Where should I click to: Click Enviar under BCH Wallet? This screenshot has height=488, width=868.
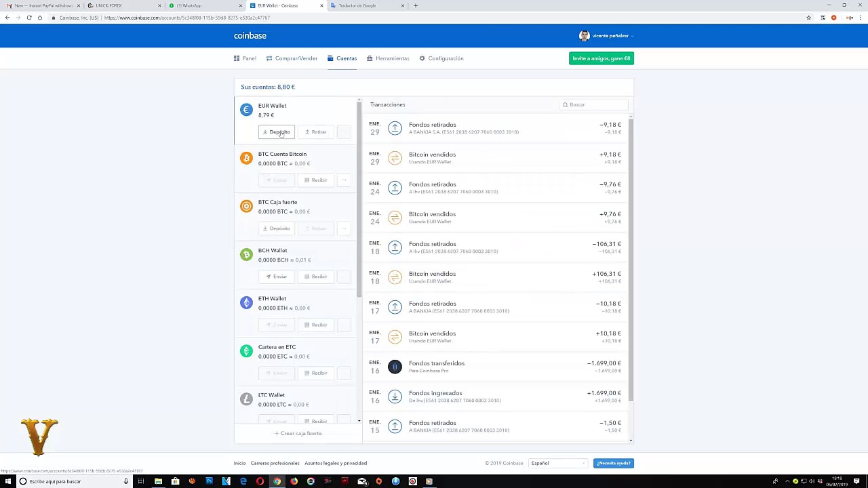pyautogui.click(x=277, y=277)
